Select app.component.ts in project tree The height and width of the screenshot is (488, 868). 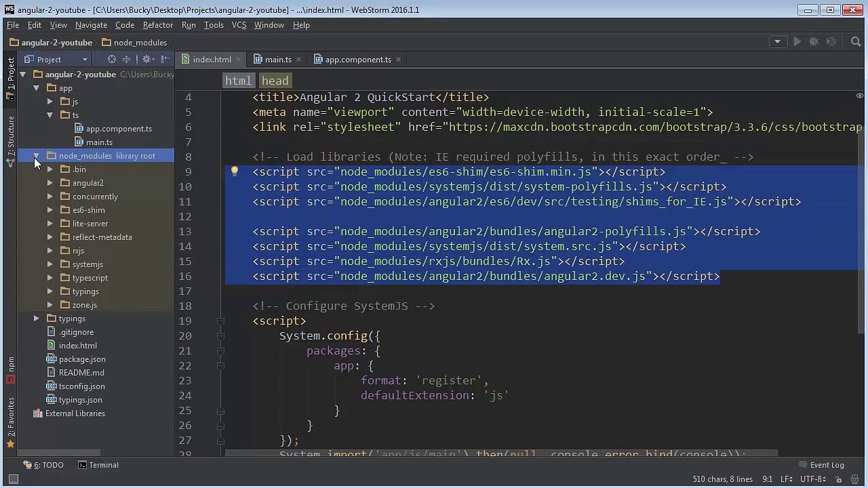coord(113,129)
